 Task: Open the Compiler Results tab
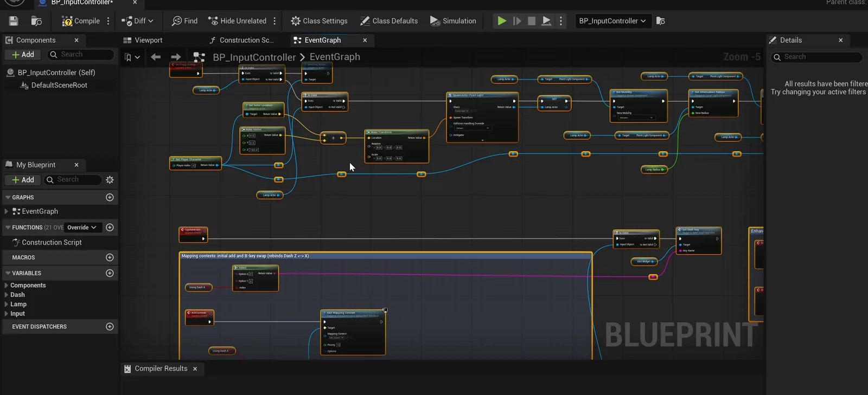click(x=161, y=368)
